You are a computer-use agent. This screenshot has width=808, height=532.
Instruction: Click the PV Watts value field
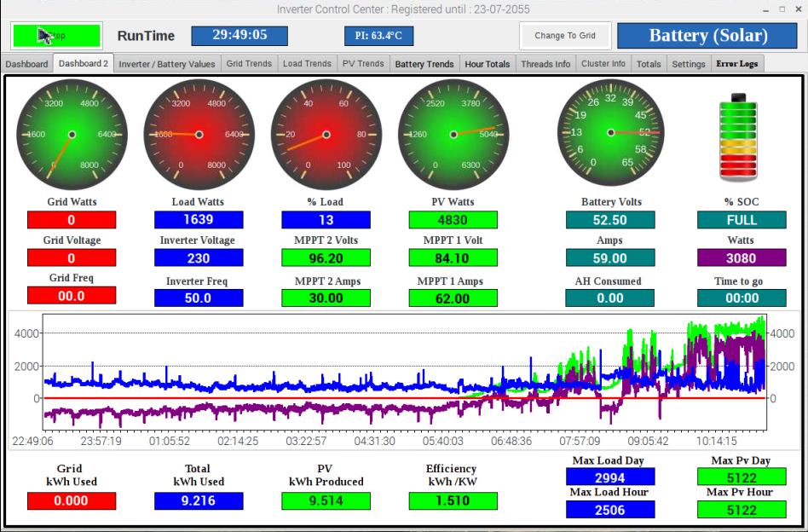click(453, 220)
